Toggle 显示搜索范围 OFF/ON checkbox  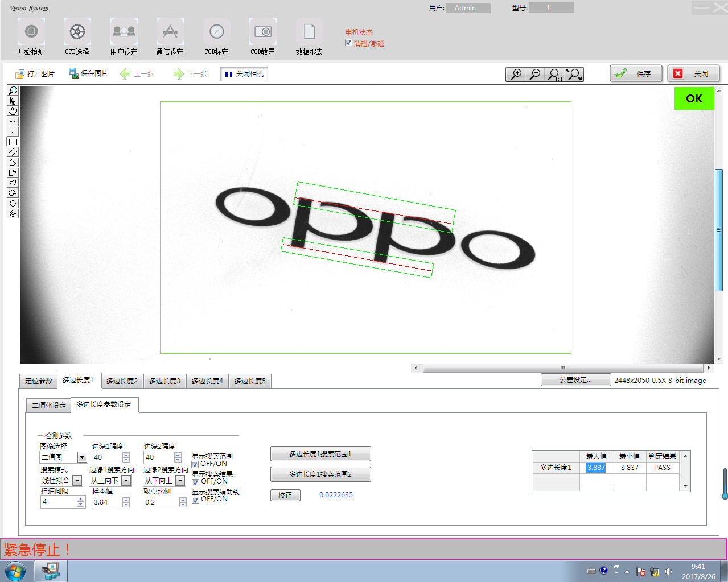(x=195, y=464)
